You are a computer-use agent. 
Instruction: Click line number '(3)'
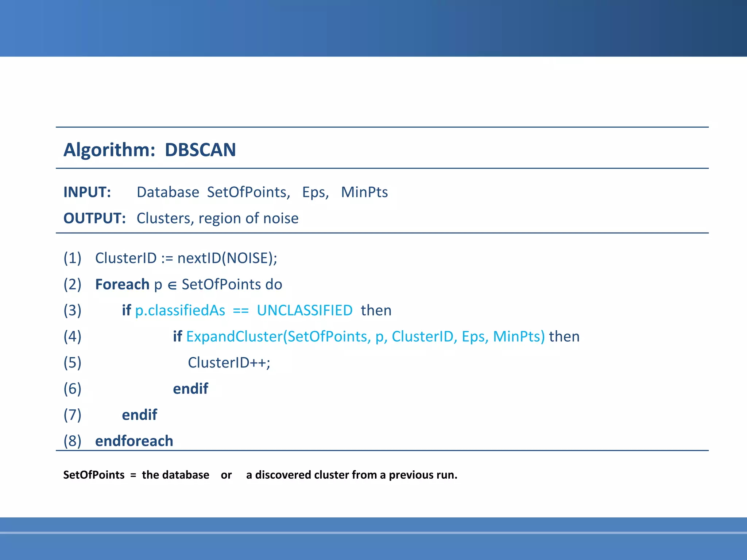(x=73, y=310)
